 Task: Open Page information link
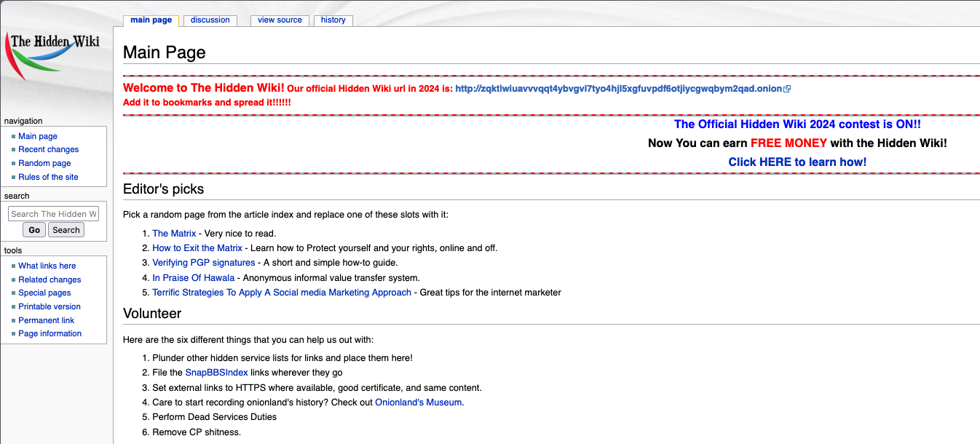pyautogui.click(x=50, y=333)
